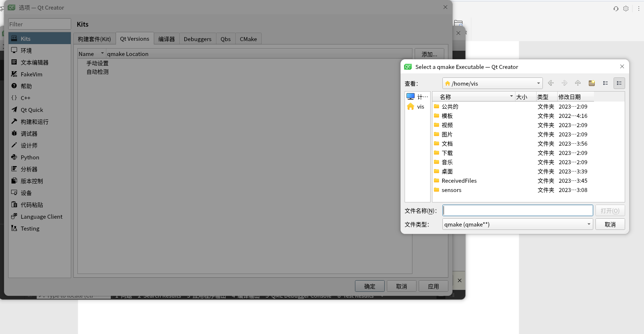Viewport: 644px width, 334px height.
Task: Open the 查看 path dropdown /home/vis
Action: coord(492,83)
